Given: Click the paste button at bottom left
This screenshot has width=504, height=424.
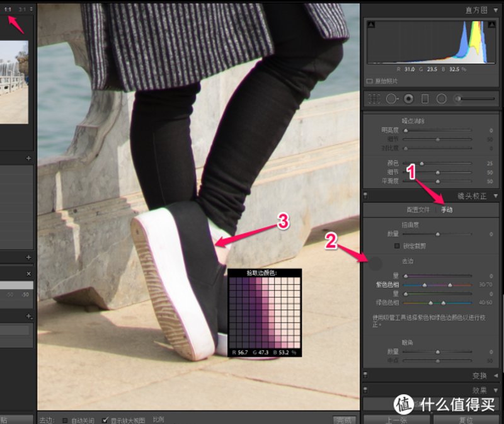Looking at the screenshot, I should pos(16,420).
